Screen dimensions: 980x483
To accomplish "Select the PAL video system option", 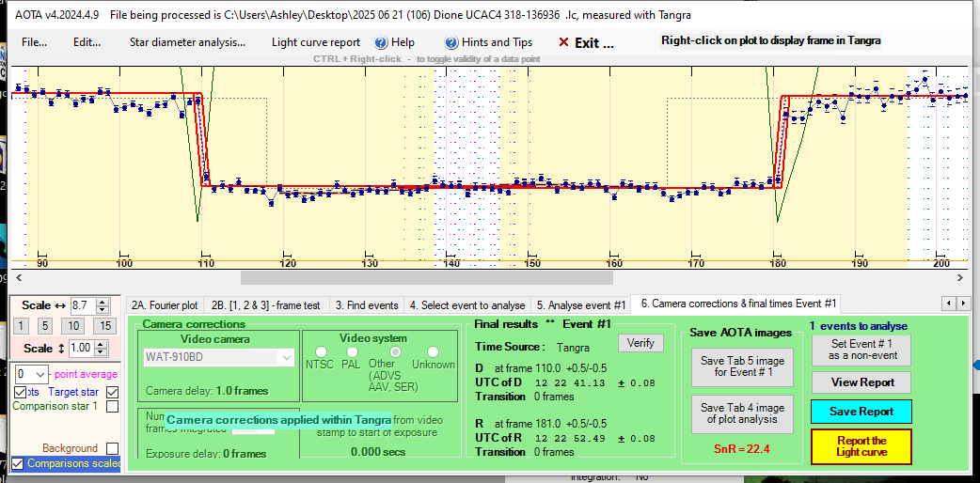I will 354,352.
